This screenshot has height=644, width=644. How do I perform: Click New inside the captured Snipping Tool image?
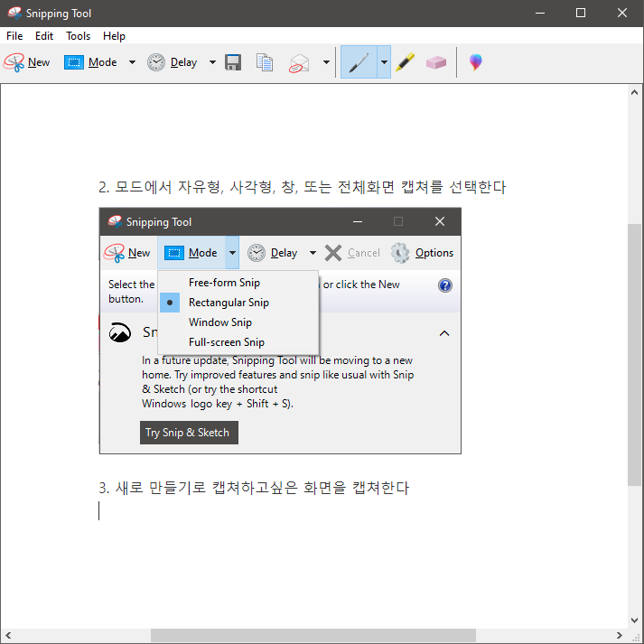pyautogui.click(x=127, y=253)
